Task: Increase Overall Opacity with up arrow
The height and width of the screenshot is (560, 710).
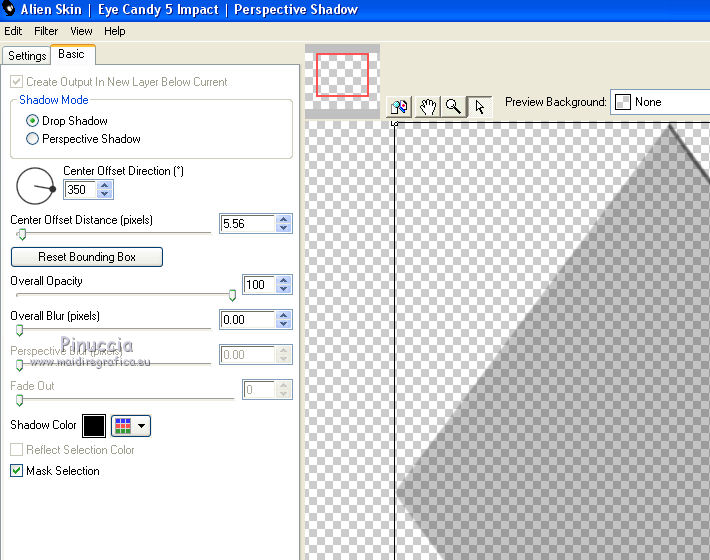Action: click(x=284, y=280)
